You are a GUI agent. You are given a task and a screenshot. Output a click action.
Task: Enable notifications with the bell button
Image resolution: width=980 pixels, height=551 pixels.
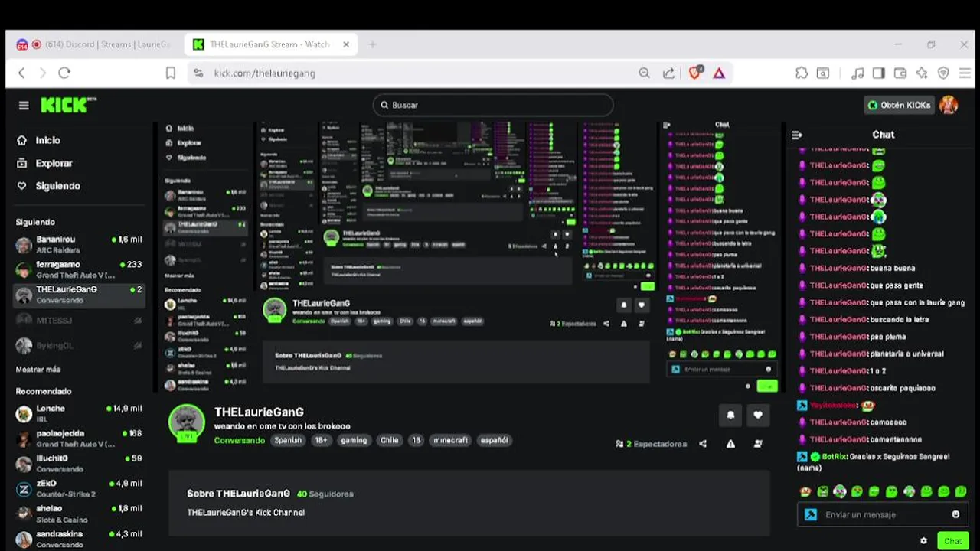pyautogui.click(x=730, y=415)
